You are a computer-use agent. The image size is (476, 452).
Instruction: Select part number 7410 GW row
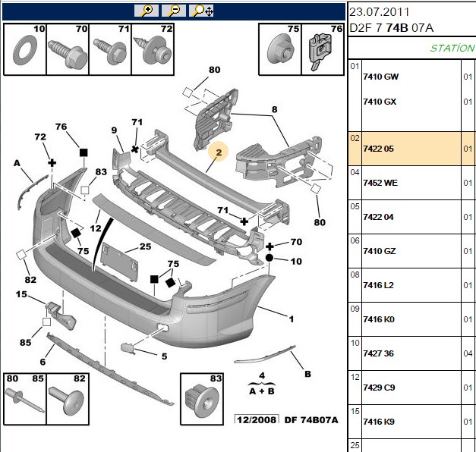click(x=381, y=77)
